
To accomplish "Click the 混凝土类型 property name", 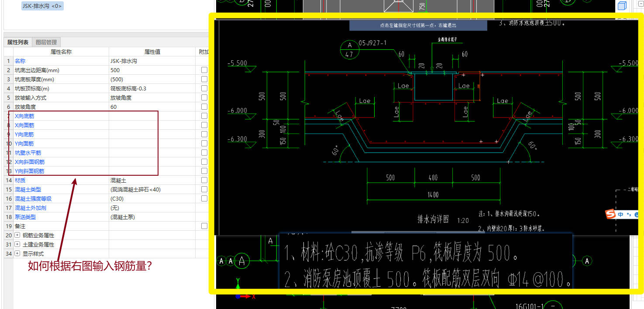I will click(x=28, y=189).
